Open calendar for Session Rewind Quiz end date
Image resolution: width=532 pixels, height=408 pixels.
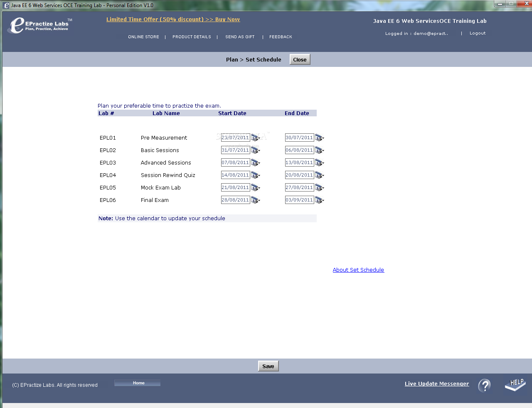(320, 175)
